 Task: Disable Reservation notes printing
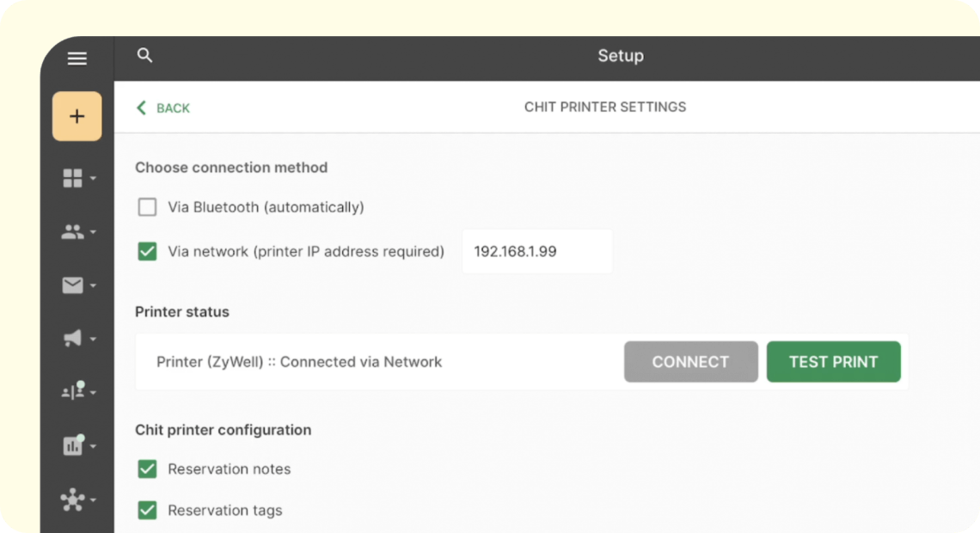[147, 469]
